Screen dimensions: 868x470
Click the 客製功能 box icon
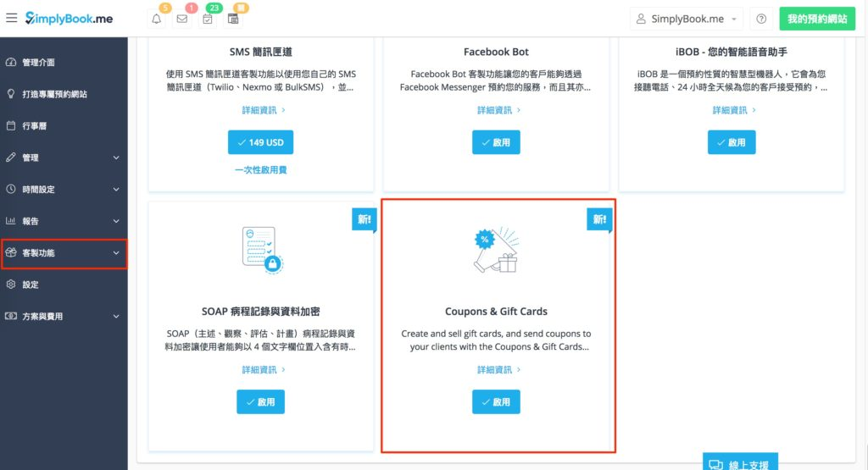[x=11, y=252]
